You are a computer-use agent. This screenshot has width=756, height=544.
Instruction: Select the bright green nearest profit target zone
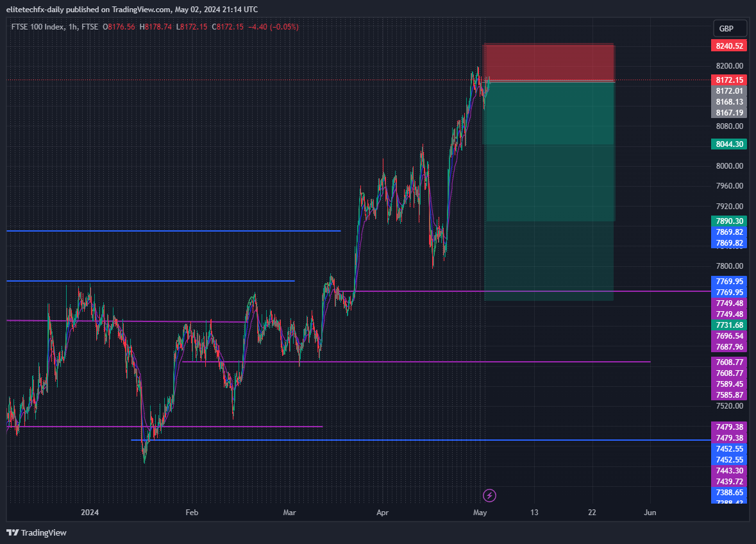[x=549, y=114]
